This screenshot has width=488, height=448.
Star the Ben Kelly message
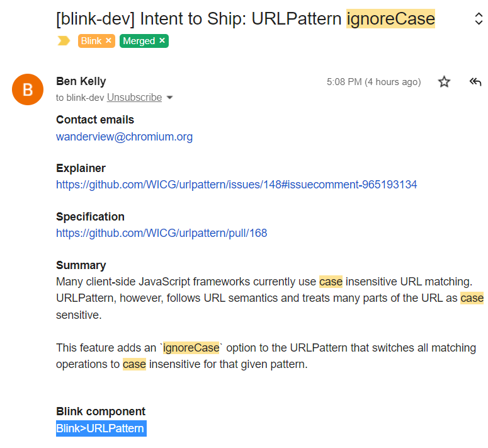[444, 82]
